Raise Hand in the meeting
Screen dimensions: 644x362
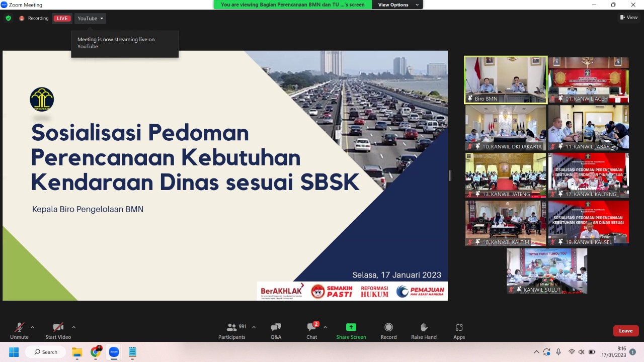tap(424, 330)
